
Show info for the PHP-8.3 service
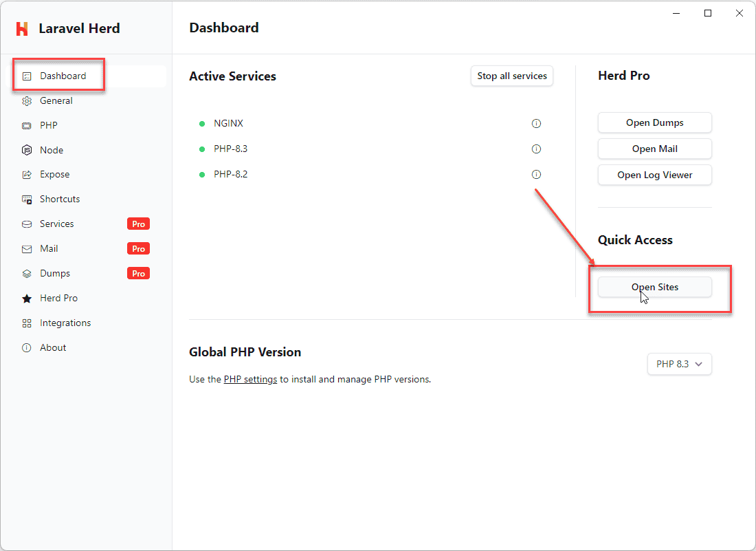click(x=536, y=149)
